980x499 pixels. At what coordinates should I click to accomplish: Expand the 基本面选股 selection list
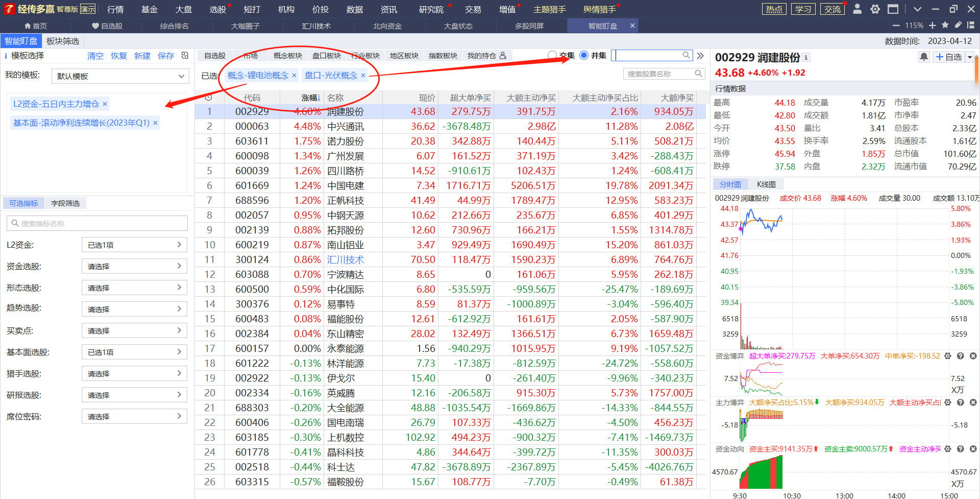134,352
